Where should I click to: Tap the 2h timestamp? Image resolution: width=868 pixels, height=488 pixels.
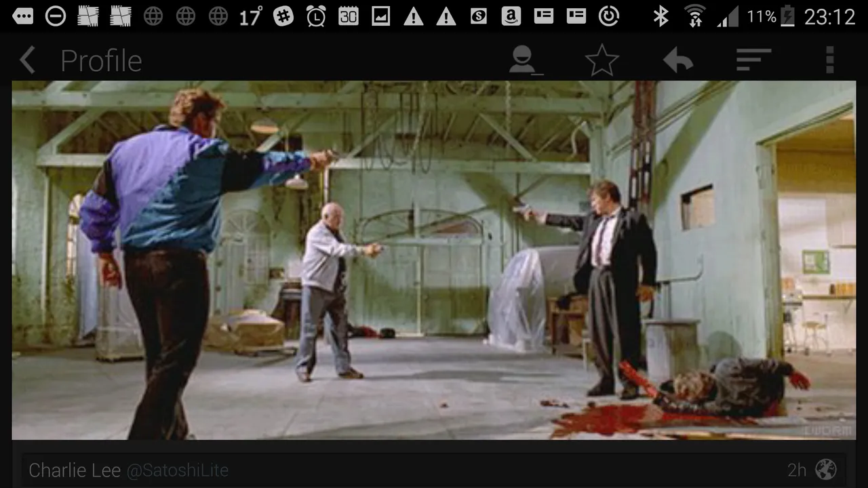click(797, 470)
